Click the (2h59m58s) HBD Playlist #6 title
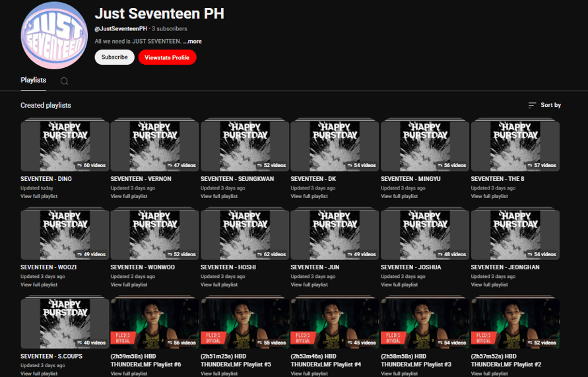The width and height of the screenshot is (588, 377). (x=146, y=360)
